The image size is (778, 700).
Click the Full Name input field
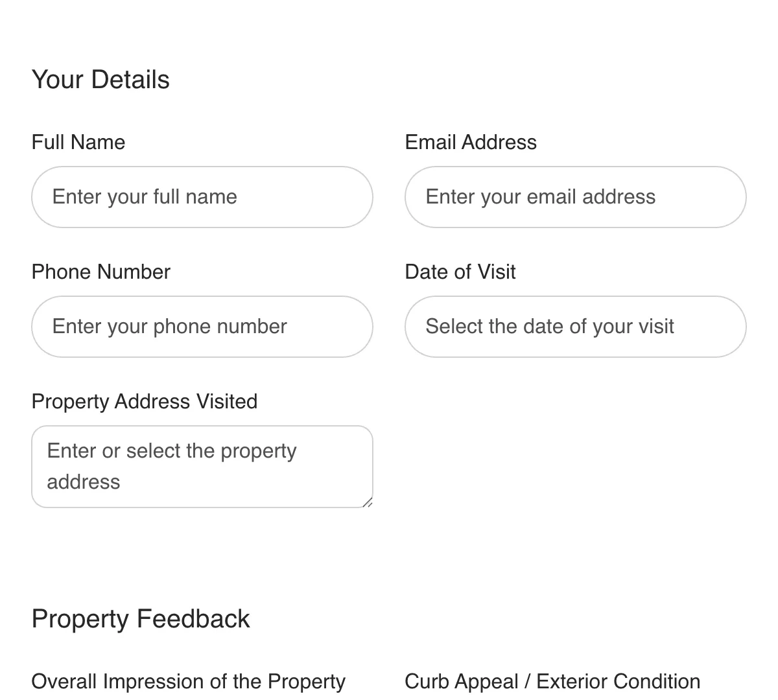pos(202,197)
